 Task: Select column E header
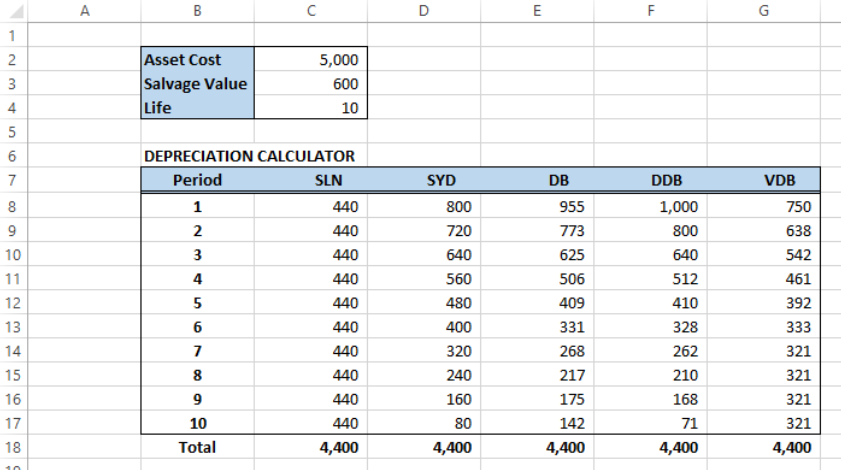tap(537, 11)
